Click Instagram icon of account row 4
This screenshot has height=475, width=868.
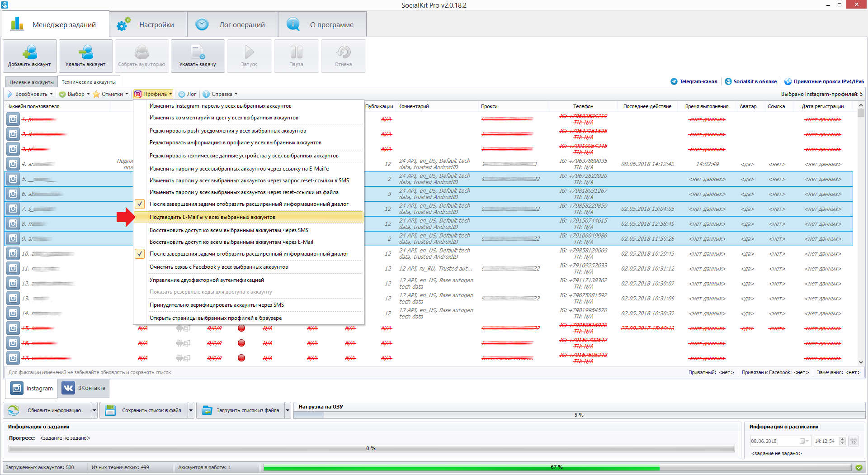pos(13,164)
